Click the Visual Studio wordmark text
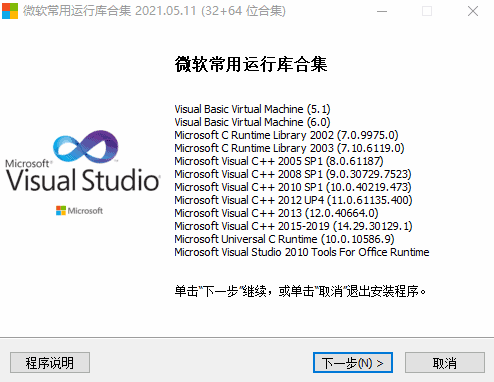Screen dimensions: 494x382 [83, 180]
